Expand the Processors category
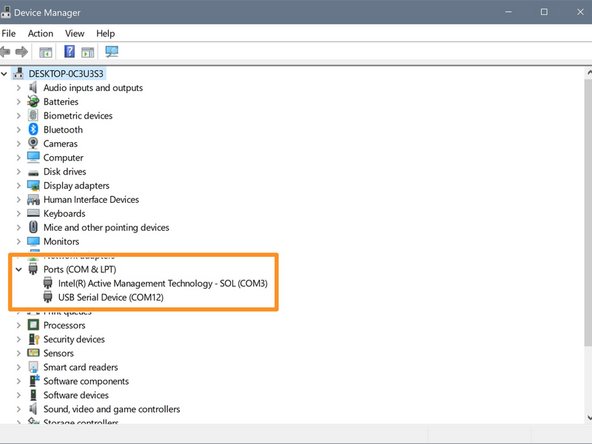The image size is (592, 444). tap(18, 325)
